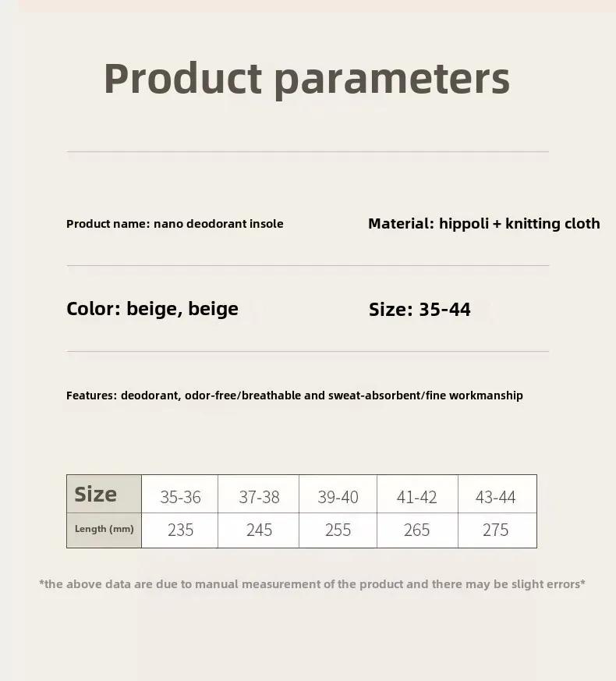Click the 35-36 size cell
The height and width of the screenshot is (681, 616).
[179, 495]
